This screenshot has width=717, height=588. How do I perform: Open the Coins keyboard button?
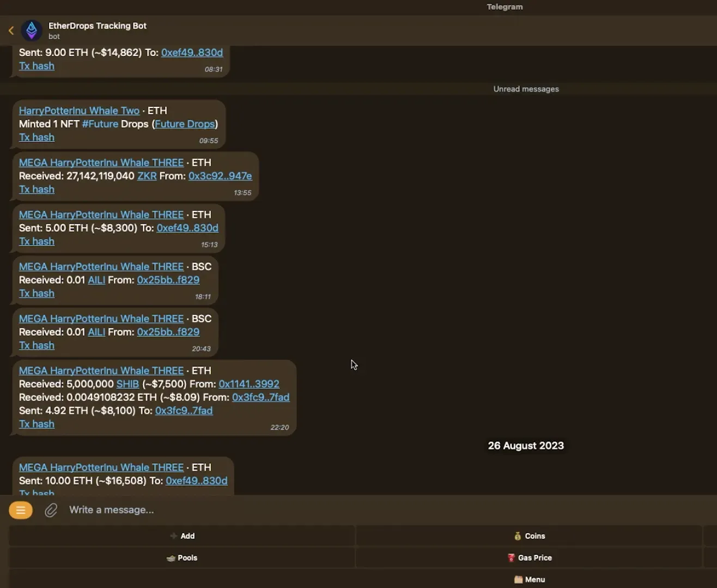point(529,536)
